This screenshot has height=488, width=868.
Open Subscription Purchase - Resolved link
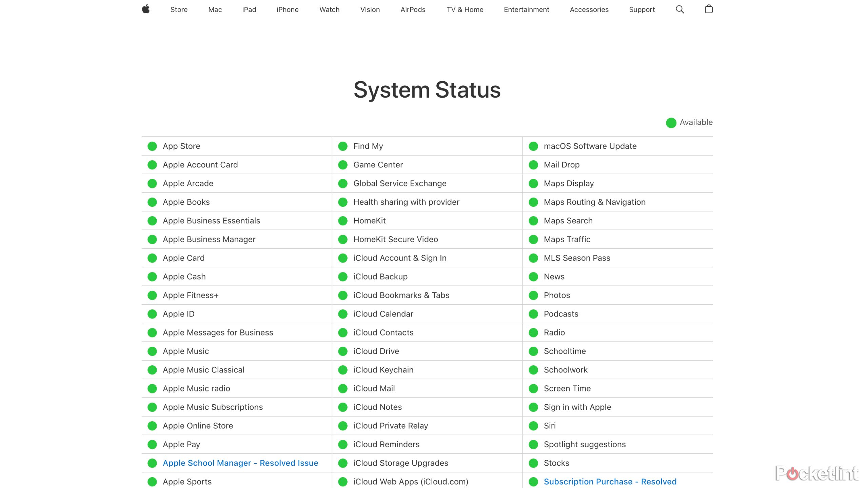tap(610, 482)
